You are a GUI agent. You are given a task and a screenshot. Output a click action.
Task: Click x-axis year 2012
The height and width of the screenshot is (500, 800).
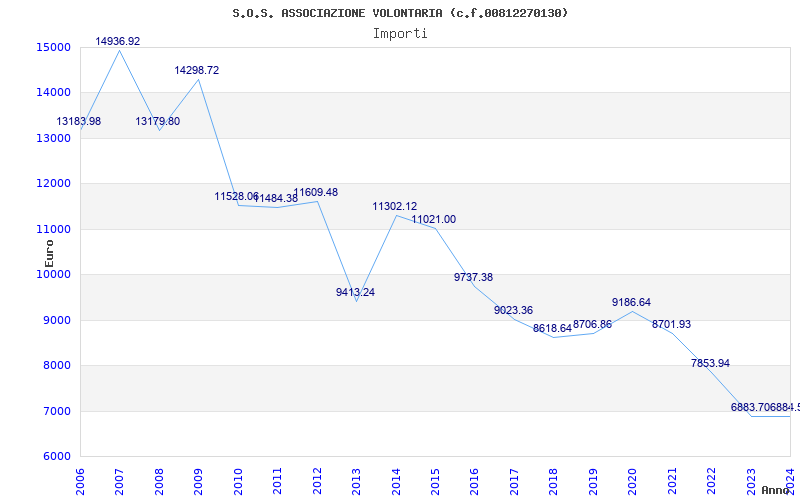click(x=317, y=482)
